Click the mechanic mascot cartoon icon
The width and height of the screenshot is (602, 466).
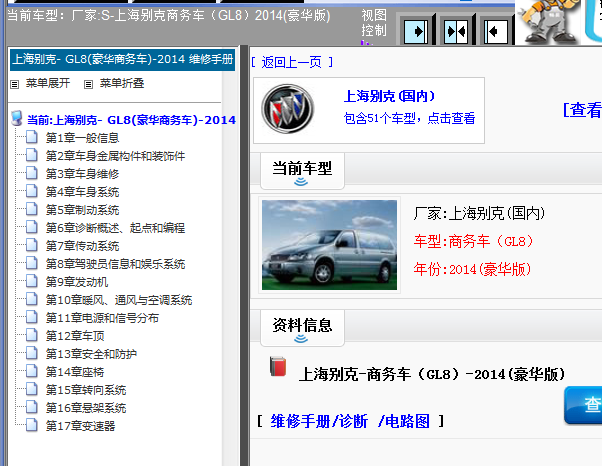tap(548, 22)
